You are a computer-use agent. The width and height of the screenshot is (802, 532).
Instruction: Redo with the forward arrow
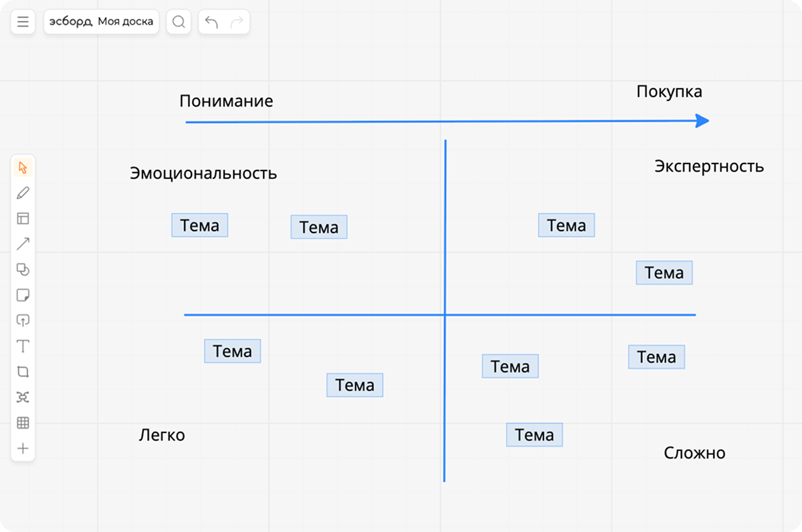236,22
